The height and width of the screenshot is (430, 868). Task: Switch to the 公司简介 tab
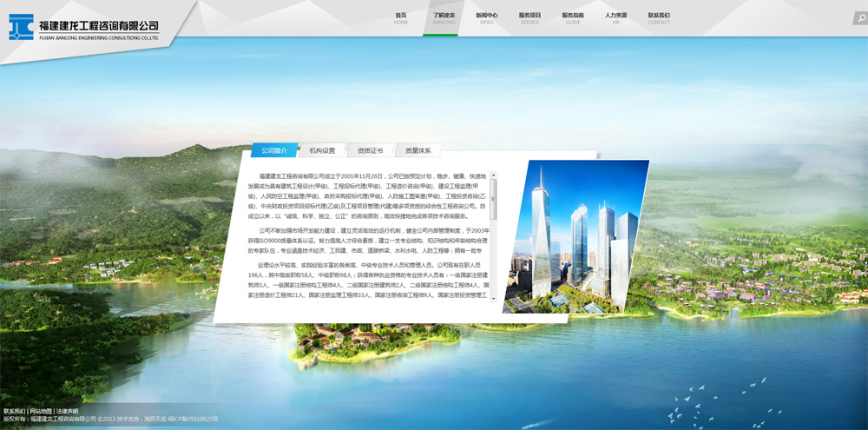click(x=274, y=150)
